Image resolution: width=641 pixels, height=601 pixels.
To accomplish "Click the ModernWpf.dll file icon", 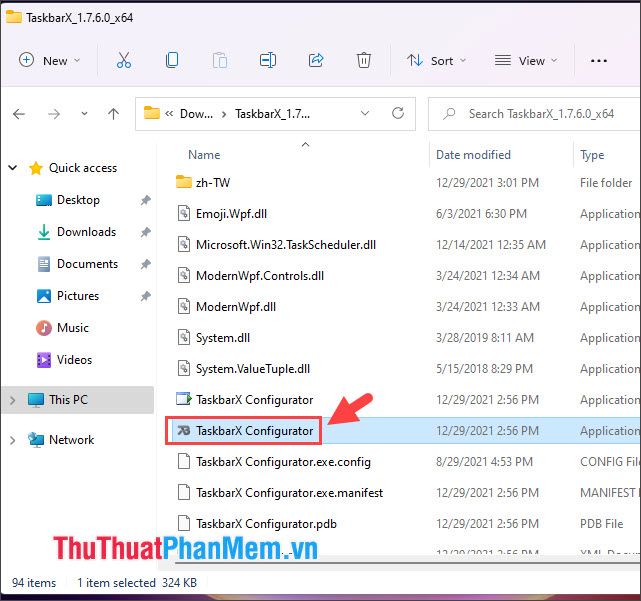I will [x=184, y=306].
